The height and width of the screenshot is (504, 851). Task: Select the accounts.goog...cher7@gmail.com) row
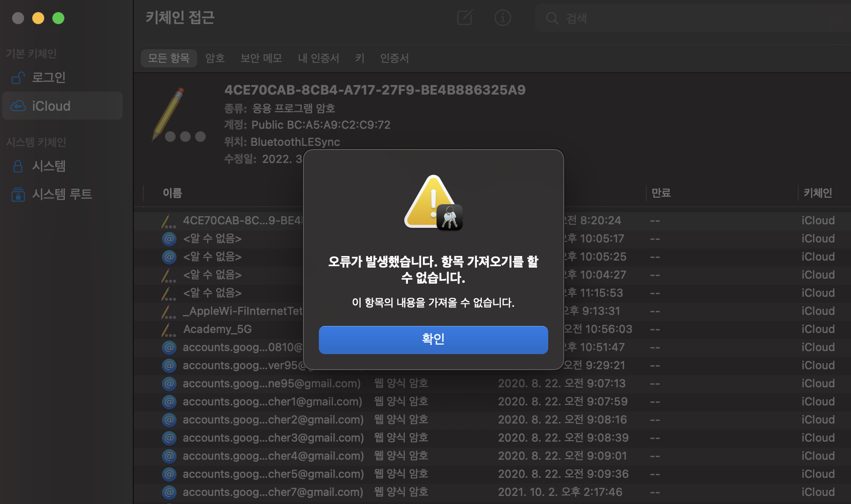(x=492, y=492)
